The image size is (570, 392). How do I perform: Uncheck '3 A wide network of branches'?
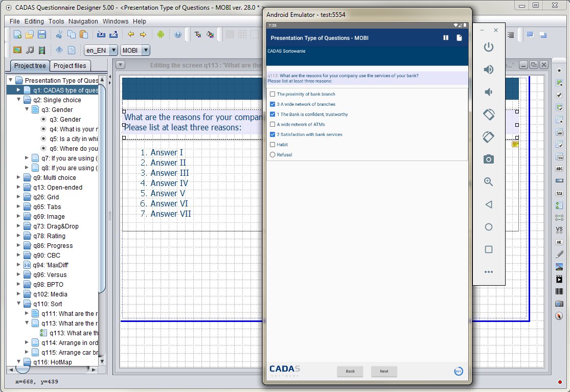tap(272, 104)
